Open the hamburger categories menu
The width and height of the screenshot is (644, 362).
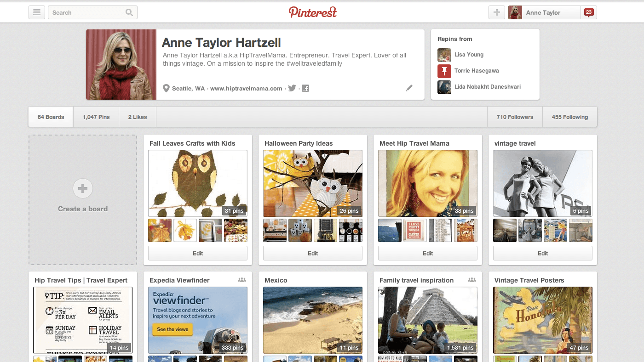(37, 12)
